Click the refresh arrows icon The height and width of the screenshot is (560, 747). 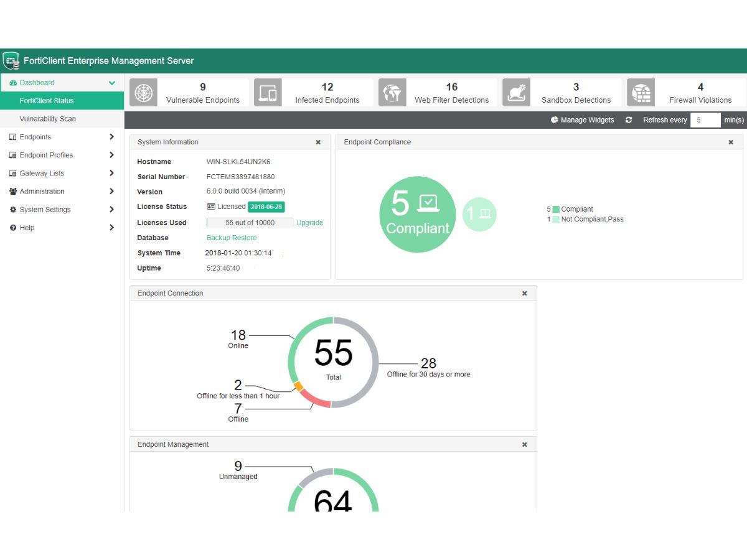(629, 120)
